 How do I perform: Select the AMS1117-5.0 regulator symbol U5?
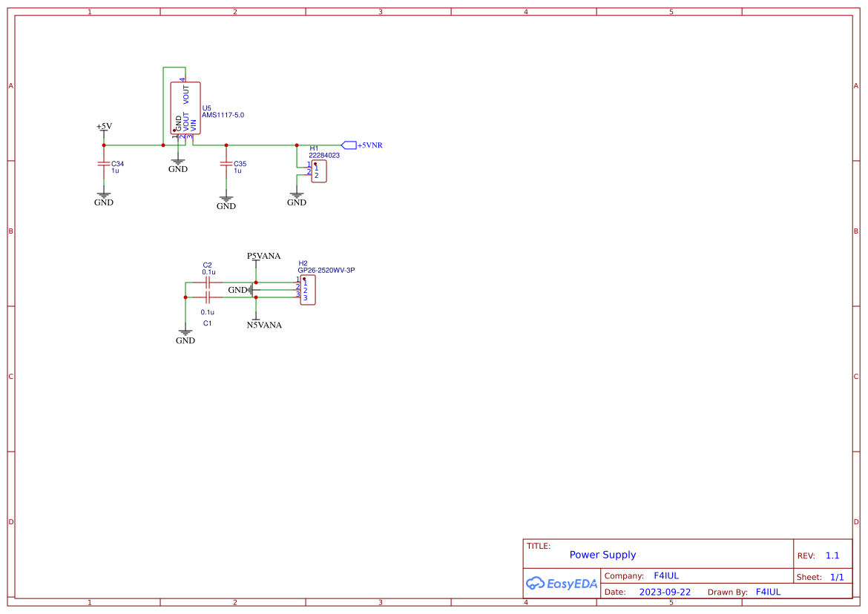tap(185, 108)
